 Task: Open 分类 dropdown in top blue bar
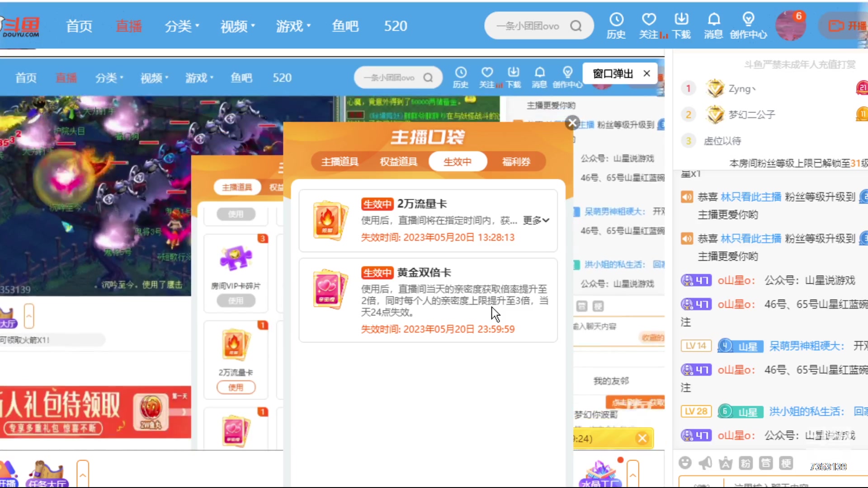(182, 26)
